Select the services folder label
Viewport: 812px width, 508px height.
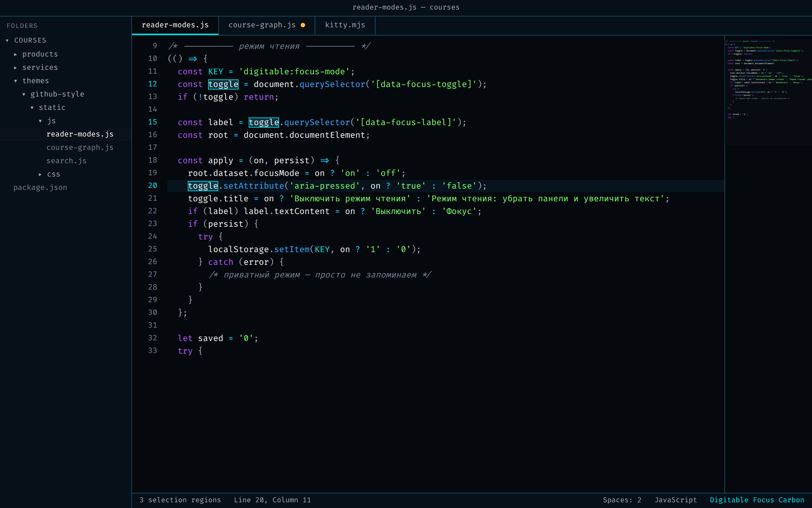coord(40,67)
